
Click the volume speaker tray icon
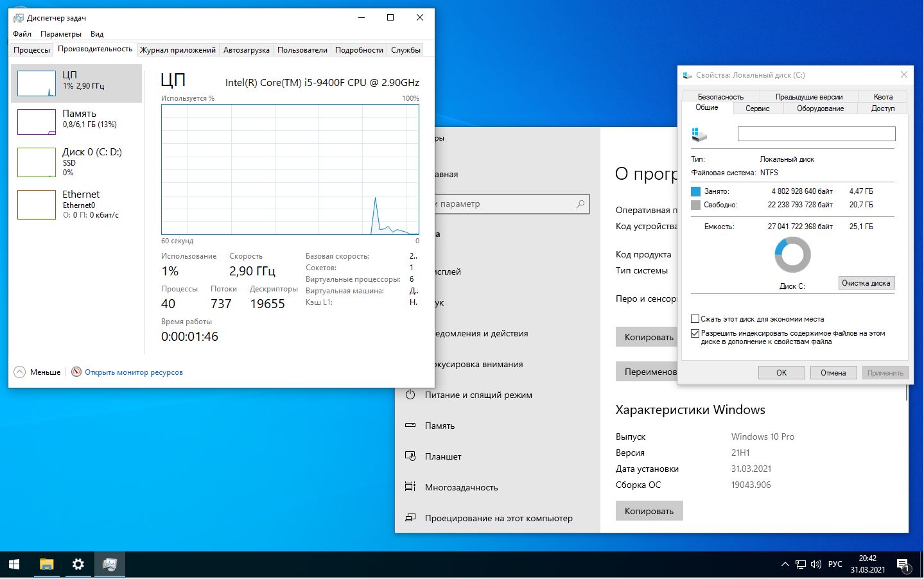coord(816,565)
